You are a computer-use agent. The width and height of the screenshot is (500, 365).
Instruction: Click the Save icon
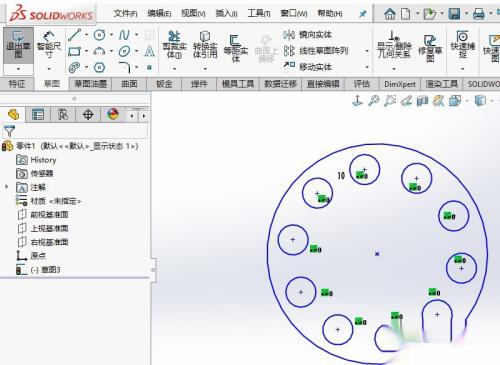454,14
